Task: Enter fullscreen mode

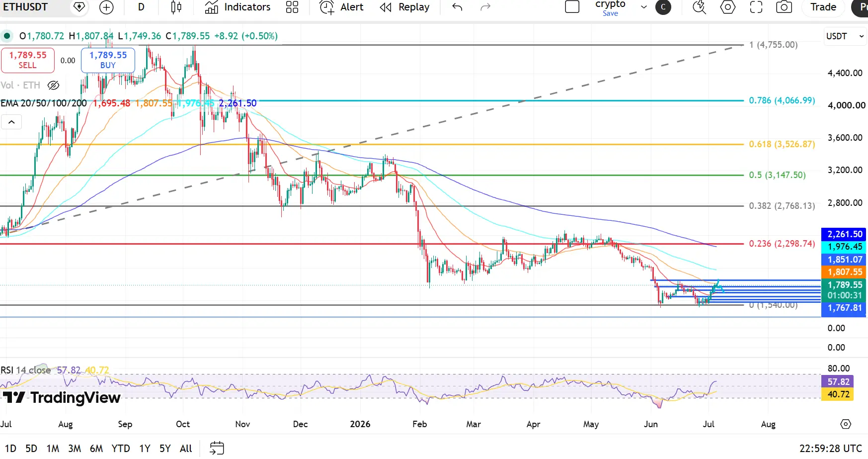Action: [756, 7]
